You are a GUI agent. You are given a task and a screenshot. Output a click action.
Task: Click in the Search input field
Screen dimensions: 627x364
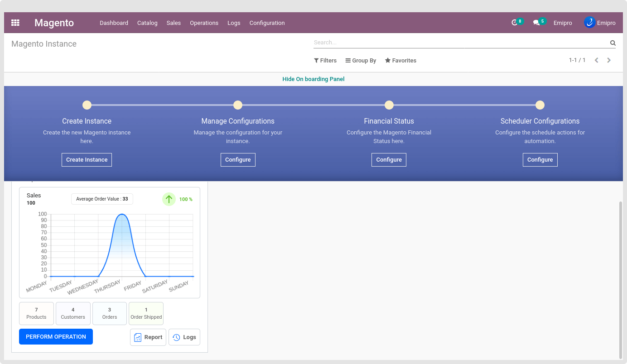click(460, 43)
